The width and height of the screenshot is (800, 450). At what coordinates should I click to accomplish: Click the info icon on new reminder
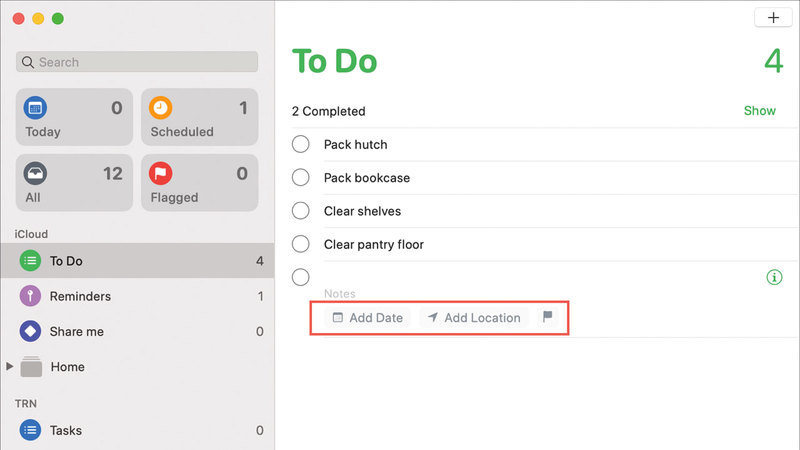tap(773, 278)
